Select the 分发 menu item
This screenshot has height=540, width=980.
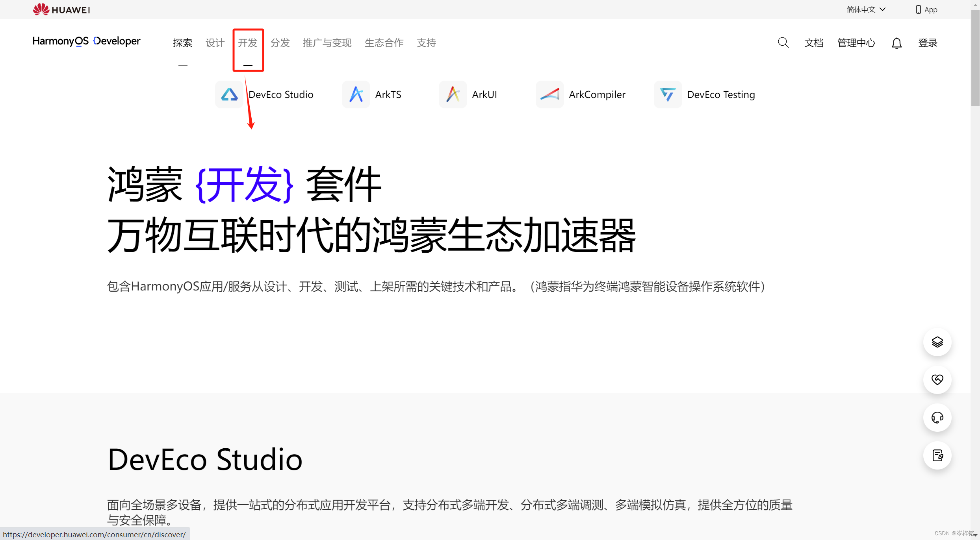[280, 43]
